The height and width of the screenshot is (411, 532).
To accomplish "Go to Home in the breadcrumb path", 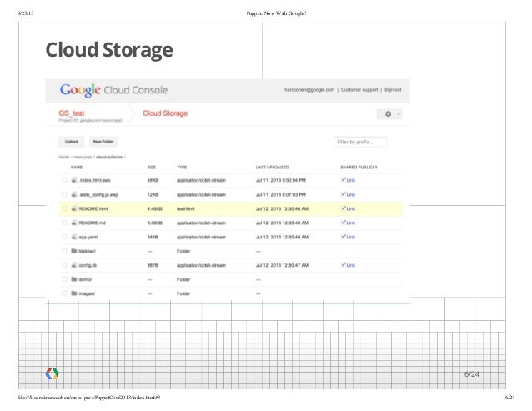I will 63,157.
